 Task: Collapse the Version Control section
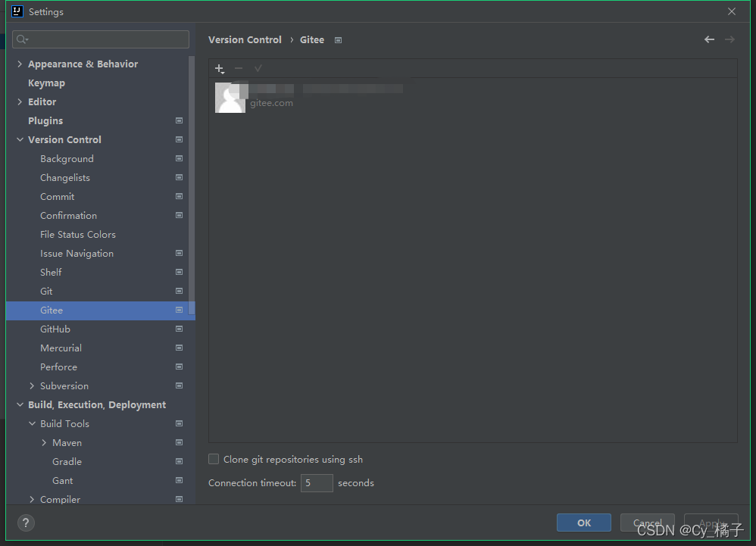pos(20,140)
